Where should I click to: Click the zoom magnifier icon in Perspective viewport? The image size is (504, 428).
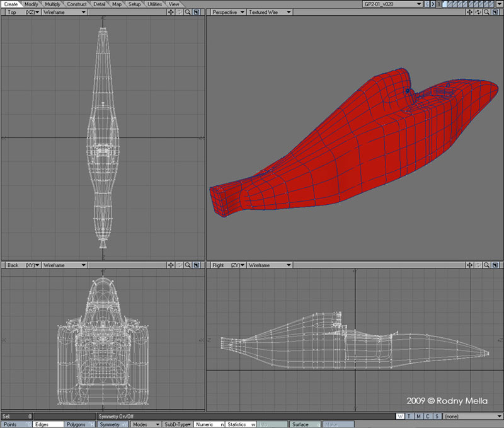[x=486, y=12]
